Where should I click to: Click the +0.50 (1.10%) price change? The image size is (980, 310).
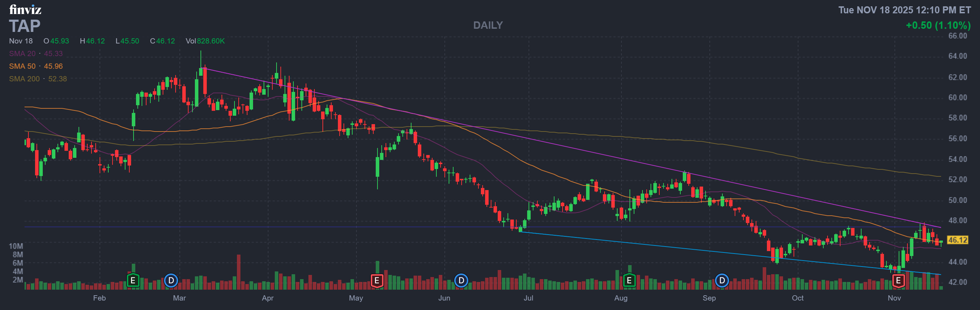coord(938,25)
